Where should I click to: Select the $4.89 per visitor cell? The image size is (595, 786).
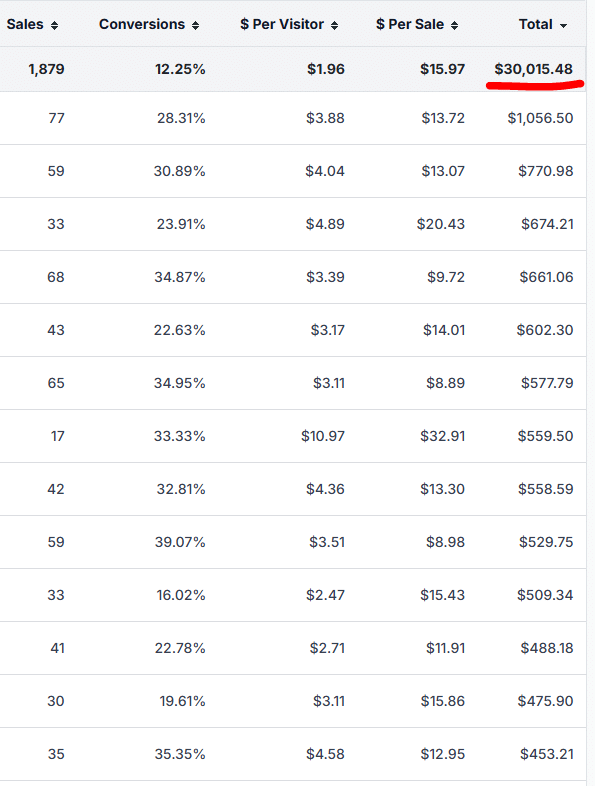(x=325, y=224)
